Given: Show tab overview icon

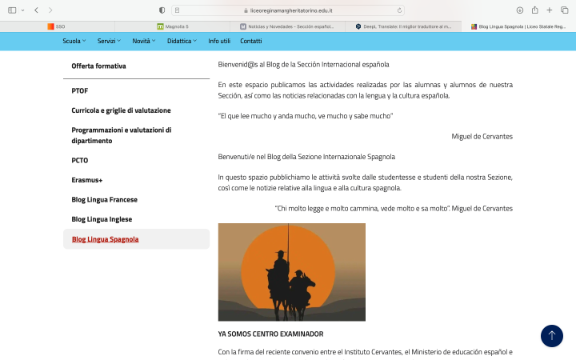Looking at the screenshot, I should (565, 10).
